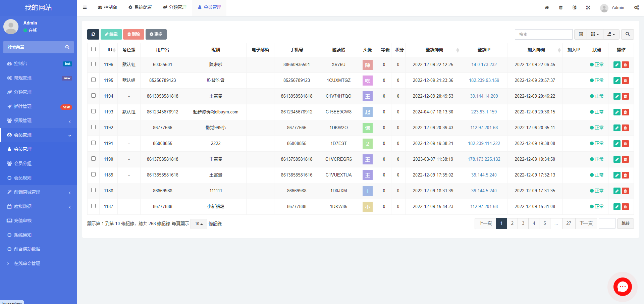The height and width of the screenshot is (304, 644).
Task: Click the home icon in top bar
Action: coord(547,7)
